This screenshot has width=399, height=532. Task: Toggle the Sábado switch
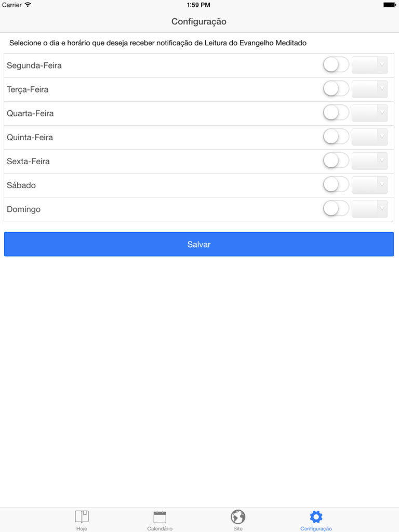pos(336,185)
